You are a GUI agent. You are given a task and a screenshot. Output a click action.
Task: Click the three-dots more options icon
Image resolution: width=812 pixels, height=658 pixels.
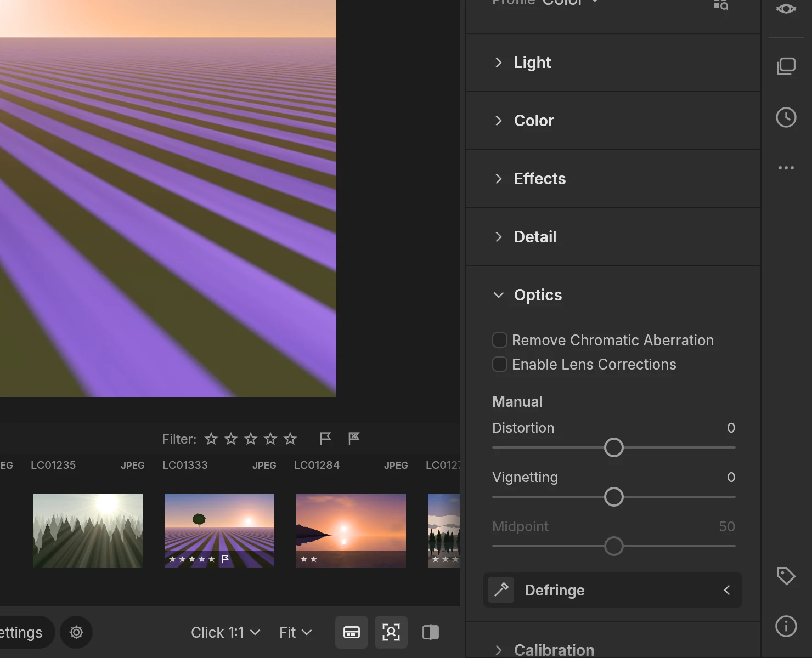(786, 168)
